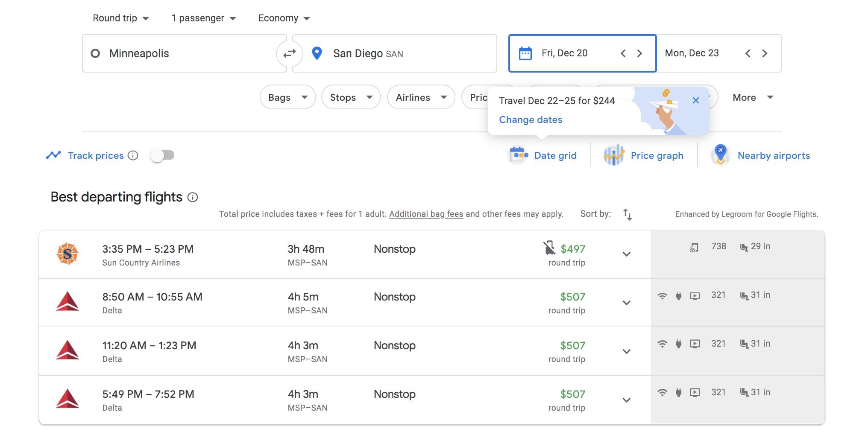Click the Best departing flights info icon
This screenshot has height=438, width=868.
(x=194, y=197)
